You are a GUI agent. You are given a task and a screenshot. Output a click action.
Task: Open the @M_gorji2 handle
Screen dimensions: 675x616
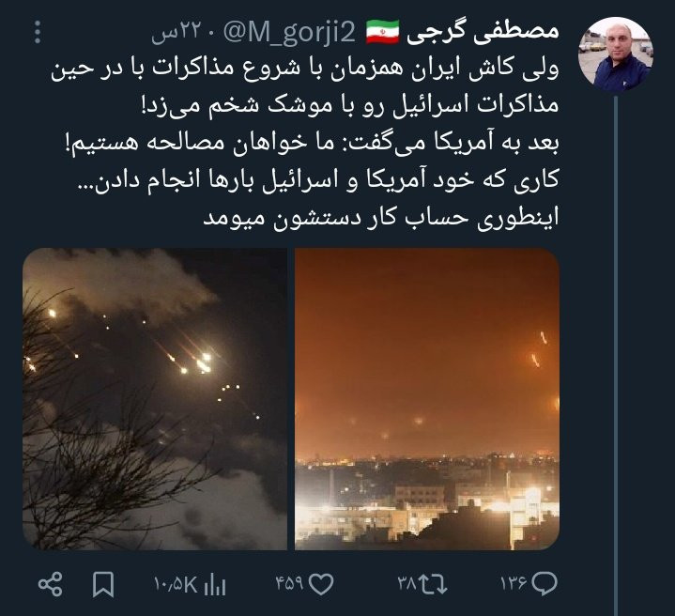(290, 32)
